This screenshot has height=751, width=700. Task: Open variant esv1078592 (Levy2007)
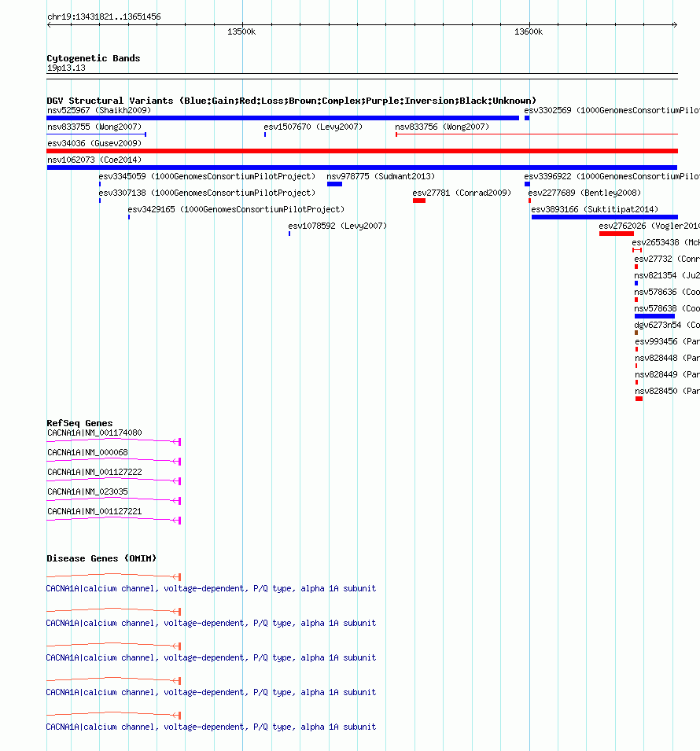pyautogui.click(x=337, y=226)
